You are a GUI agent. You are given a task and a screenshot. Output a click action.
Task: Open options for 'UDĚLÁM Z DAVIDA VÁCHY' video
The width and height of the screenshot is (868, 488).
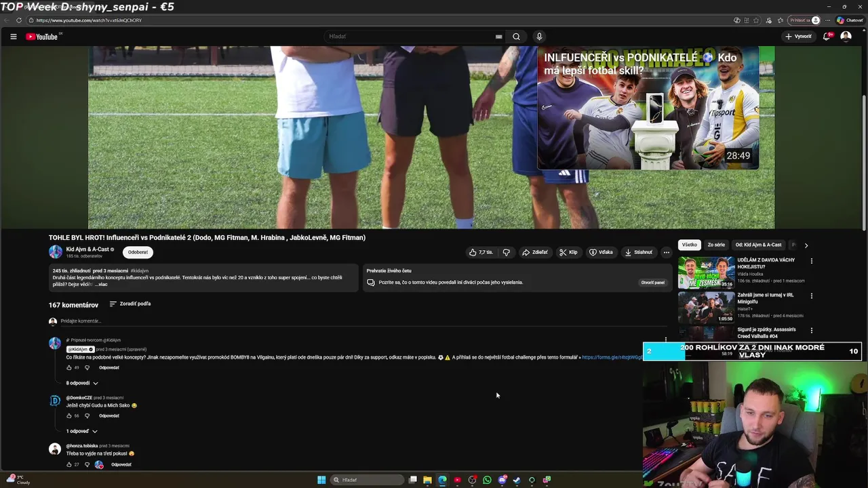pyautogui.click(x=811, y=261)
